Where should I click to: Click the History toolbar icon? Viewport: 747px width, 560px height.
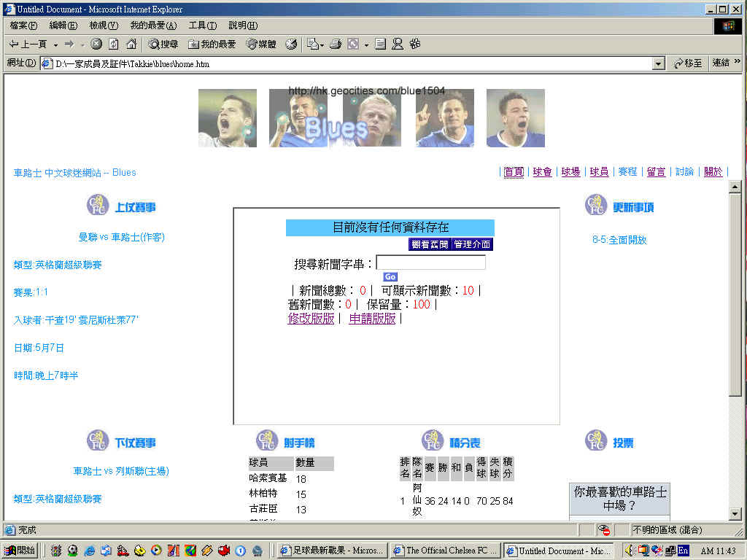click(x=291, y=44)
